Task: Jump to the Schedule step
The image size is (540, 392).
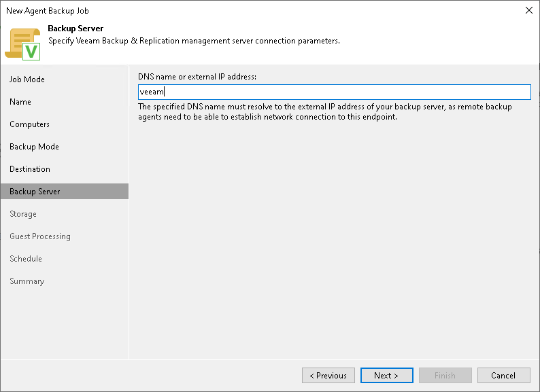Action: point(26,259)
